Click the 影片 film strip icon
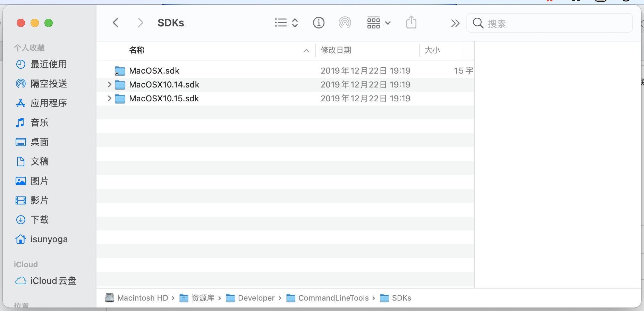The image size is (644, 311). [x=21, y=200]
